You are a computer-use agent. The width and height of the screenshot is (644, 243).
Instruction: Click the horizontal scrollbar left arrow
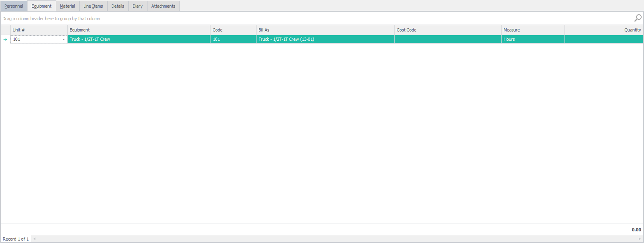[x=35, y=239]
